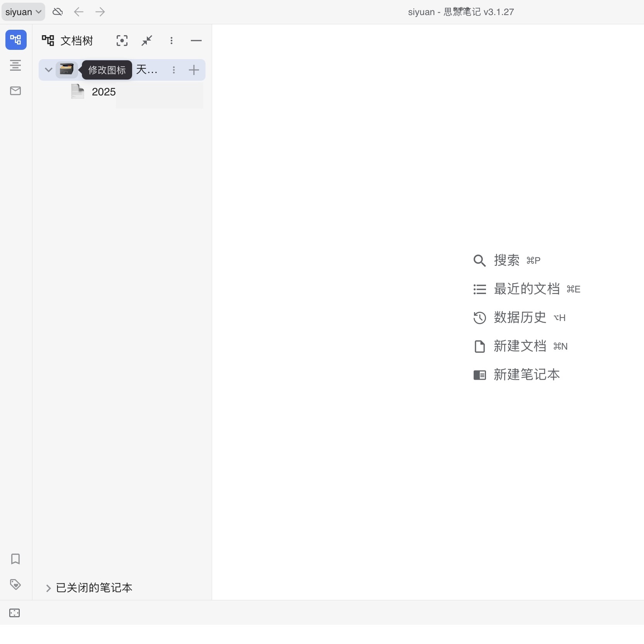The width and height of the screenshot is (644, 644).
Task: Click the 2025 document page icon
Action: tap(77, 92)
